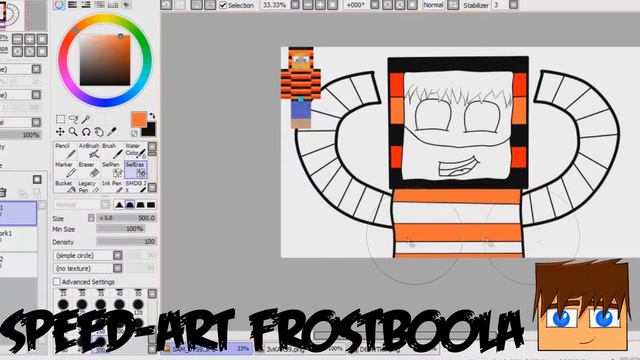Toggle the Selection checkbox
This screenshot has height=360, width=640.
pyautogui.click(x=223, y=5)
